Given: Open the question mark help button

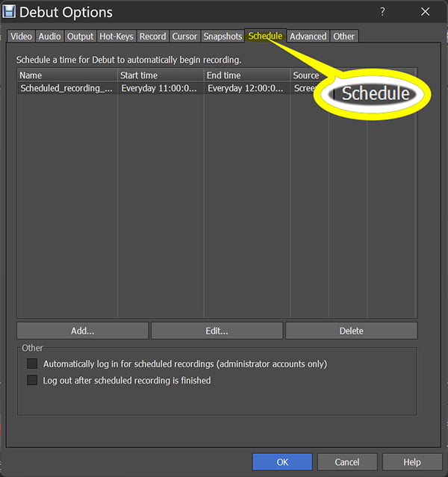Looking at the screenshot, I should click(382, 12).
